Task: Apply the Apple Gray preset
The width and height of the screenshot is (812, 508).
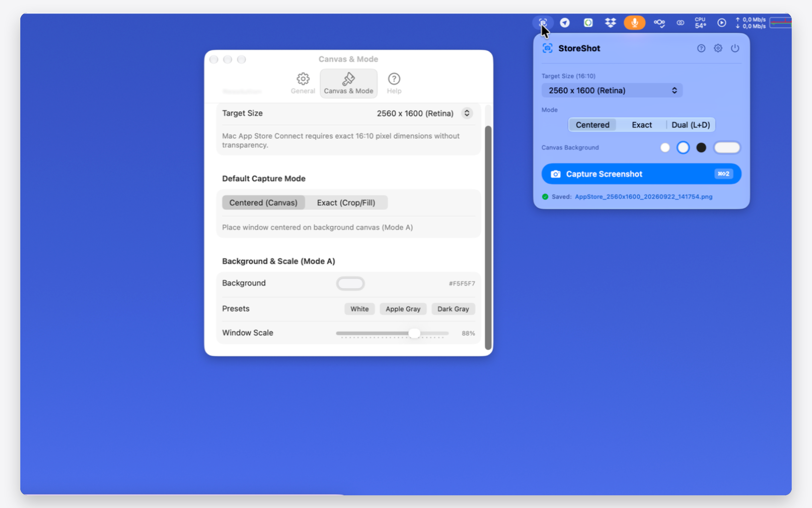Action: [x=403, y=309]
